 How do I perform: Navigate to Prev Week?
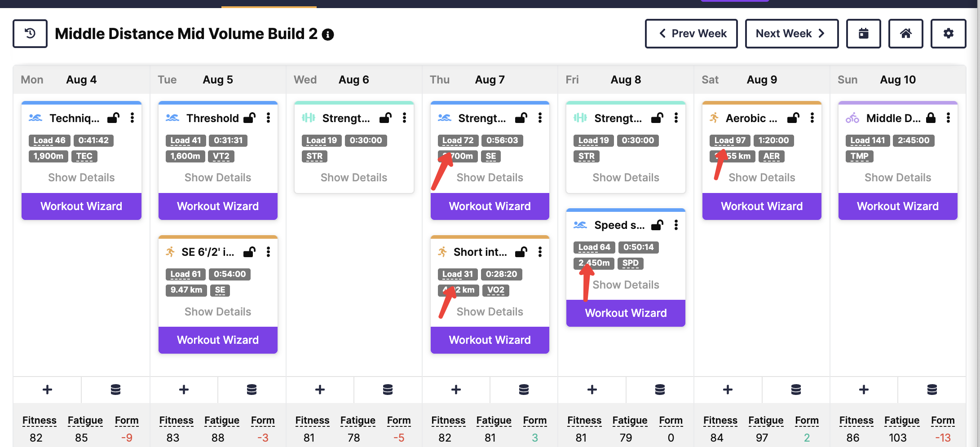[x=691, y=34]
